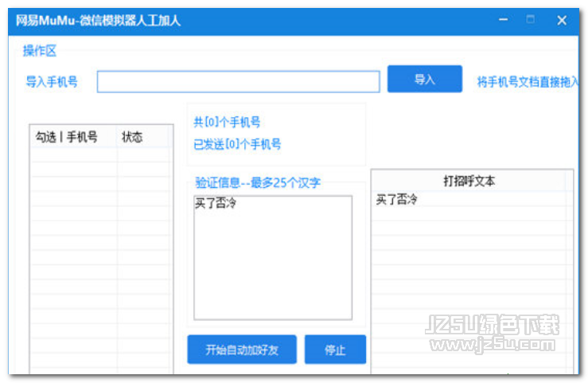Click the 操作区 section label
This screenshot has height=383, width=588.
(39, 51)
